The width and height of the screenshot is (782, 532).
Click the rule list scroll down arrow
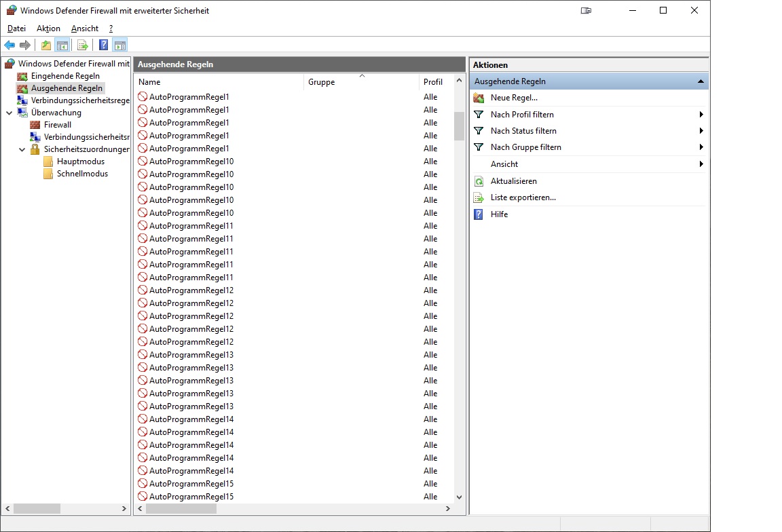point(460,497)
